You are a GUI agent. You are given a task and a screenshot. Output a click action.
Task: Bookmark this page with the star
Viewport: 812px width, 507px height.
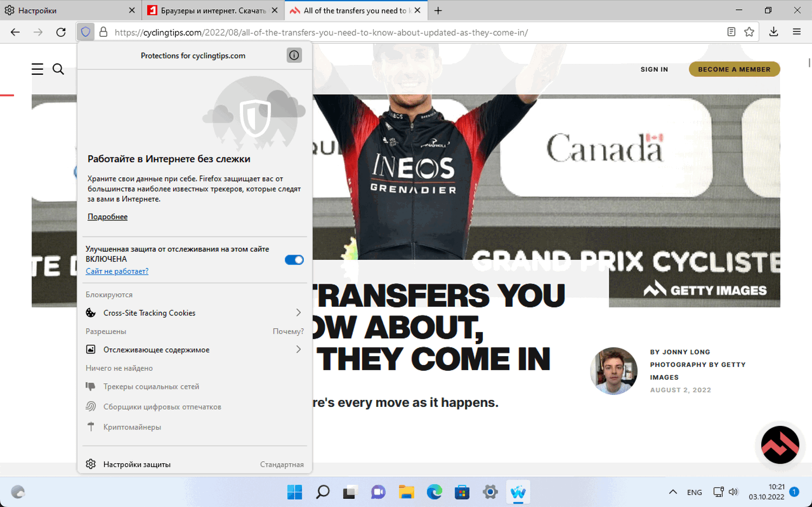(x=749, y=32)
